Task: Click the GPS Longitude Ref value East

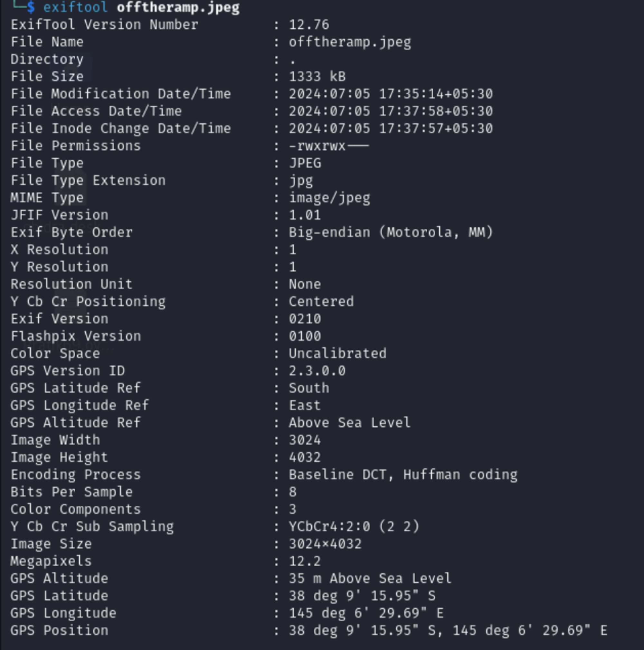Action: point(305,405)
